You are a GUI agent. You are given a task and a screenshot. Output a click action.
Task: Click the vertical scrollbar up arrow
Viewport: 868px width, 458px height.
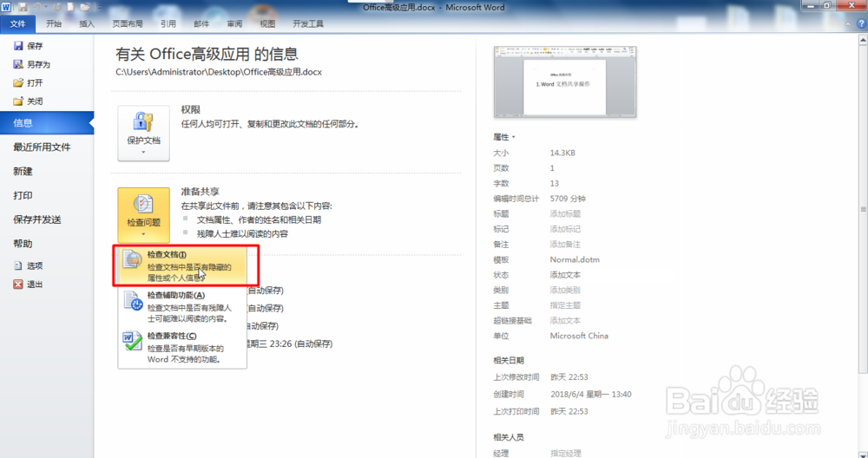point(863,40)
